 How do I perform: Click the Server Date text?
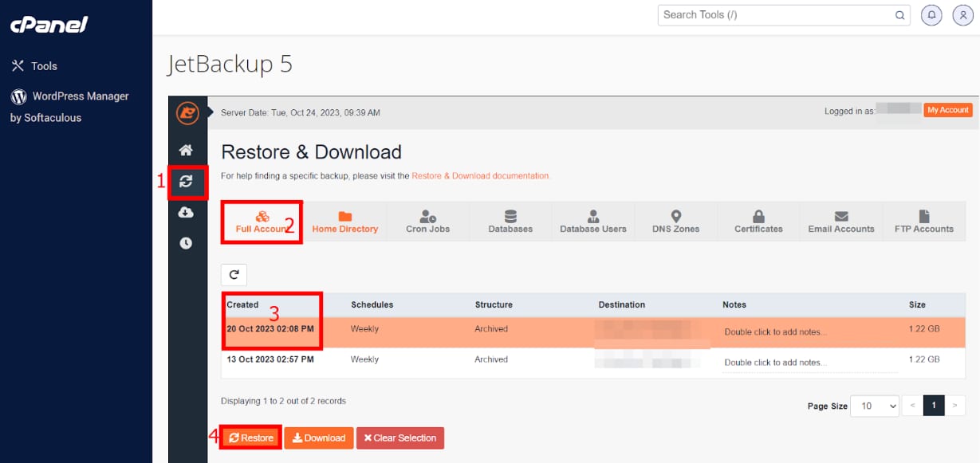point(300,113)
